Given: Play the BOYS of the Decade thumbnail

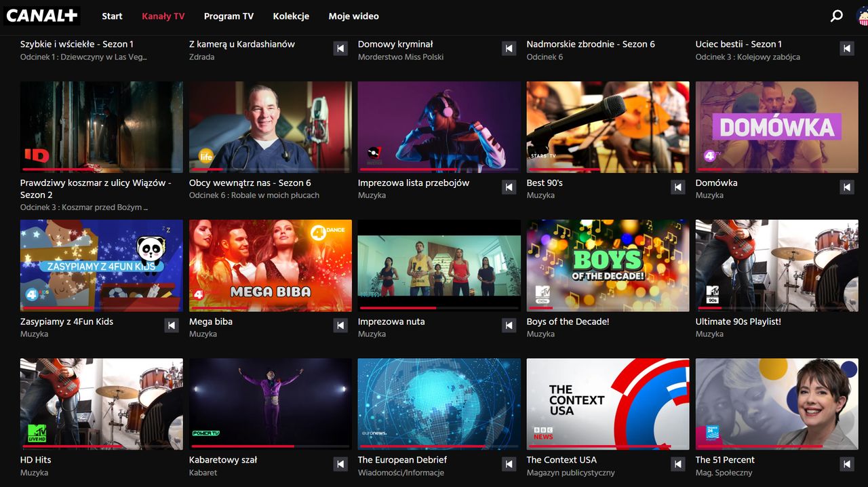Looking at the screenshot, I should coord(608,266).
